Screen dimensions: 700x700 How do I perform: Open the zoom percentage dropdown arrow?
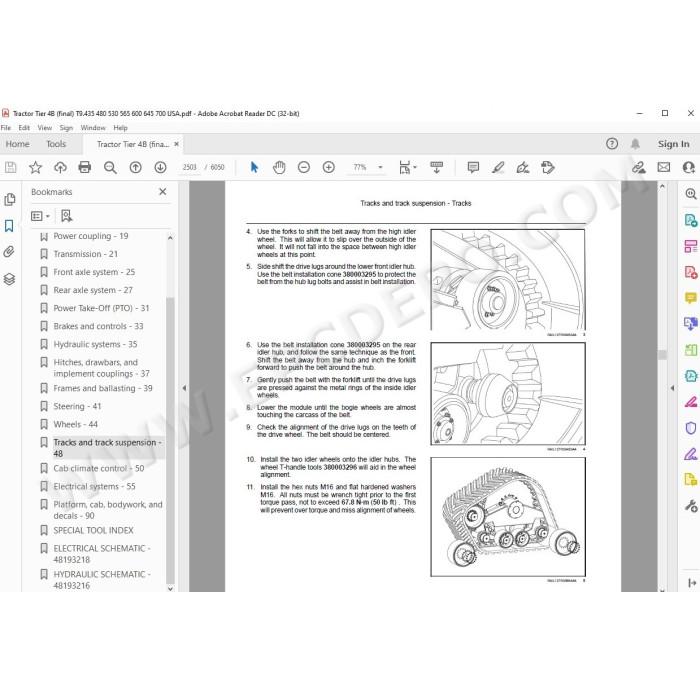point(380,167)
